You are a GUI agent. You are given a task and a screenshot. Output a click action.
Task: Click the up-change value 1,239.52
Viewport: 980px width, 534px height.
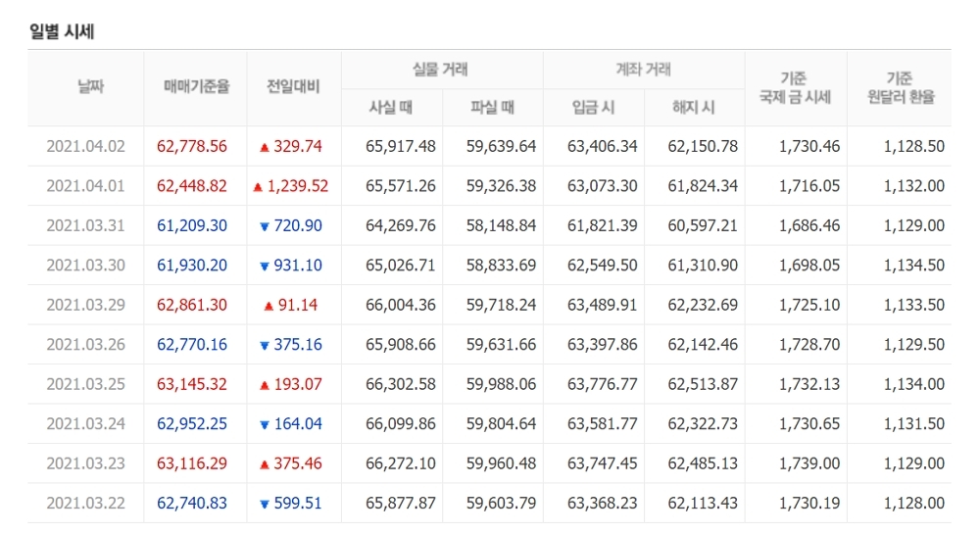point(298,186)
